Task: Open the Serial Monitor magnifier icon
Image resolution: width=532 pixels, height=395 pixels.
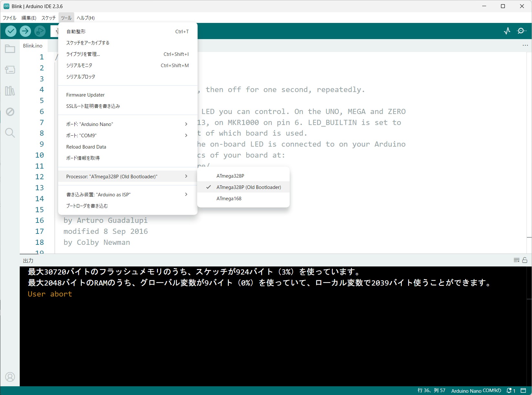Action: tap(521, 31)
